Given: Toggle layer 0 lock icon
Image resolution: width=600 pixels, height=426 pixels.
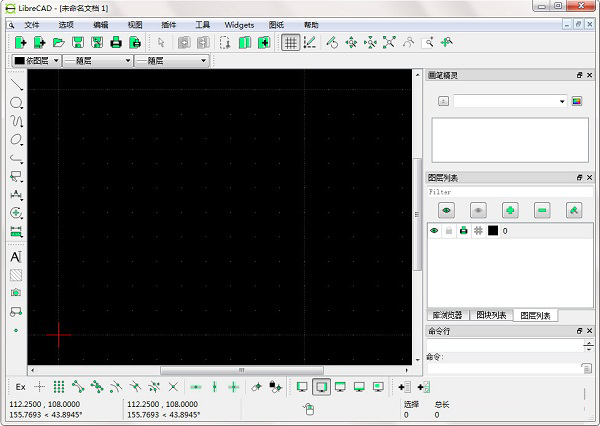Looking at the screenshot, I should point(449,231).
